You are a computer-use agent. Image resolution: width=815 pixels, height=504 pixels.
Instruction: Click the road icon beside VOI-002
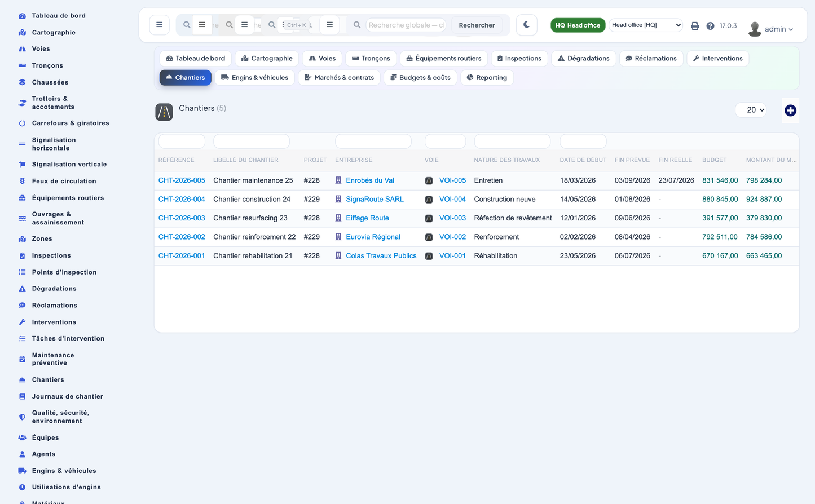tap(429, 237)
